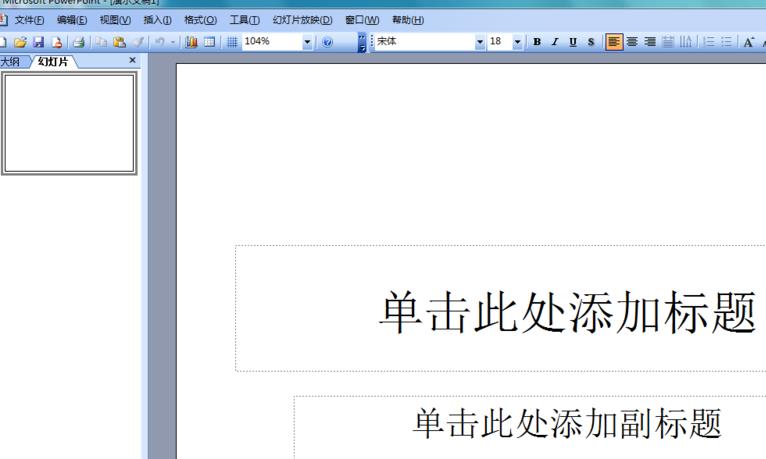Paste from clipboard using the Paste icon

pos(119,42)
